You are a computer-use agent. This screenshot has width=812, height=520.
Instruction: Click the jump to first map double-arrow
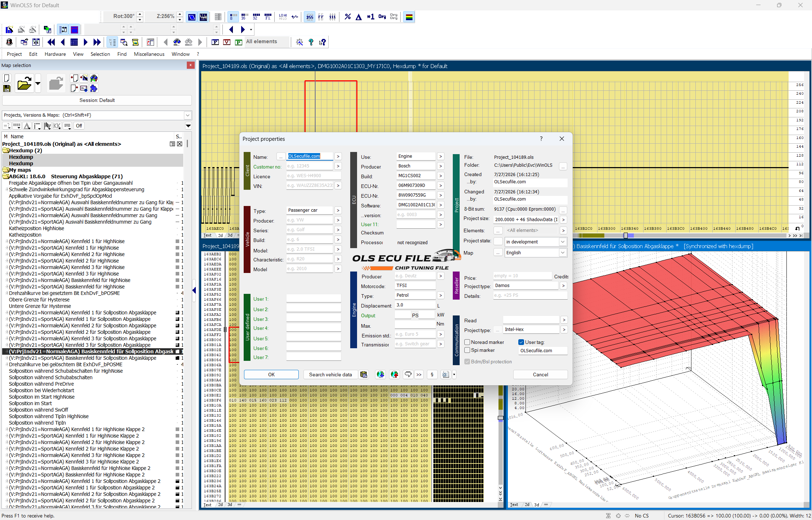coord(51,42)
